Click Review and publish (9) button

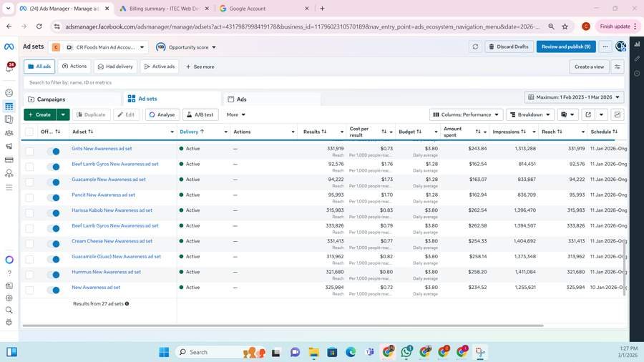click(566, 47)
